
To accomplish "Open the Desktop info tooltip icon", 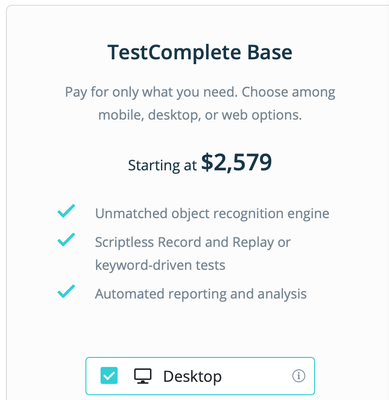I will point(298,376).
